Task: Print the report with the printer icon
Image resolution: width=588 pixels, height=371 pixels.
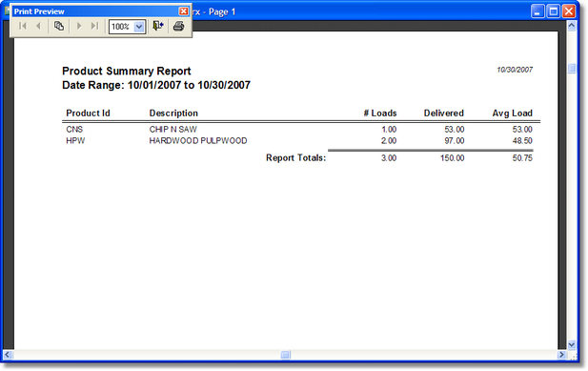Action: 178,26
